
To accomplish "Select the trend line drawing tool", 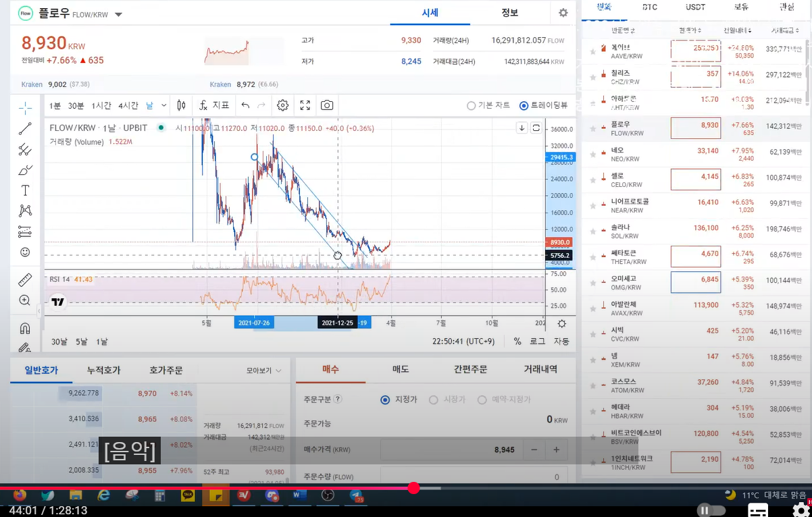I will pyautogui.click(x=25, y=128).
